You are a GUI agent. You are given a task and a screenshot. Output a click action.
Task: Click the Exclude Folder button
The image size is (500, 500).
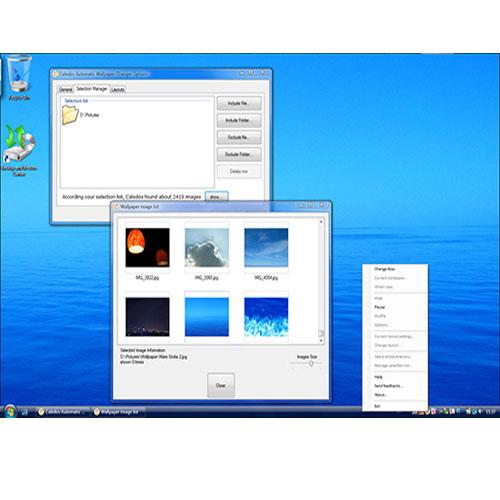tap(239, 154)
